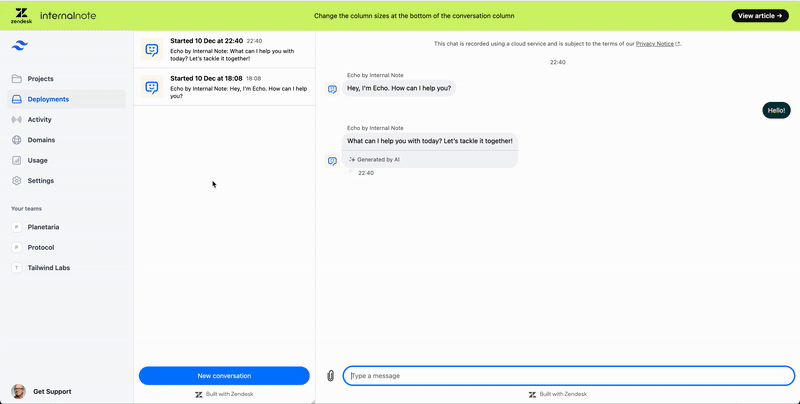This screenshot has width=800, height=404.
Task: Click the Settings gear icon
Action: pos(17,181)
